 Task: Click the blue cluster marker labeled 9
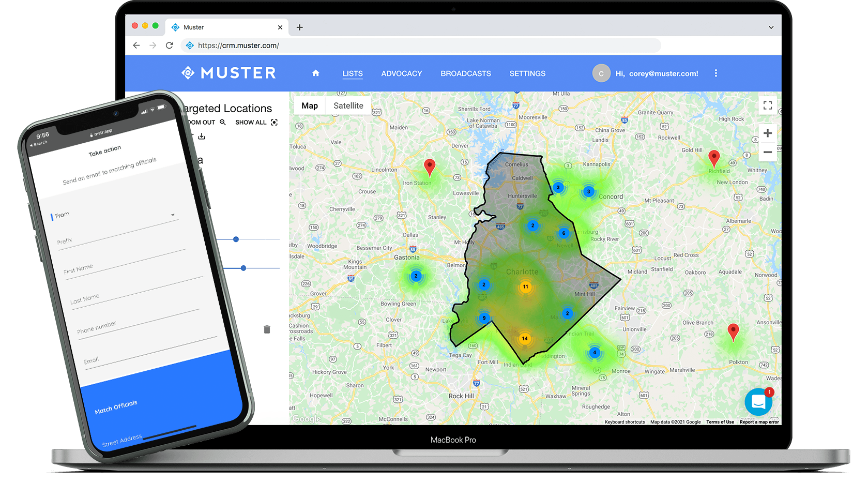(484, 318)
